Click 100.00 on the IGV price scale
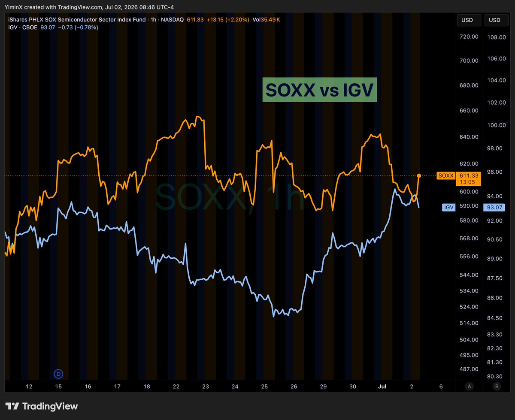Viewport: 515px width, 420px height. click(496, 125)
